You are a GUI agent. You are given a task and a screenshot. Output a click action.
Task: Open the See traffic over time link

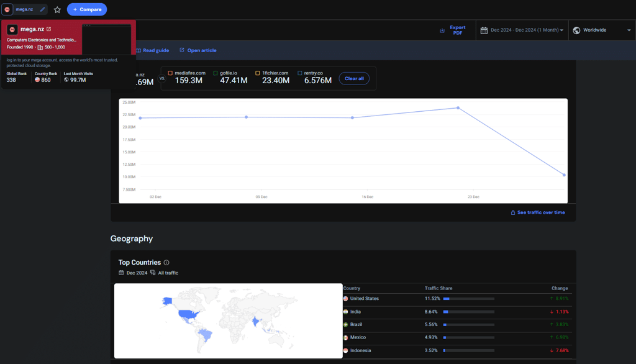(541, 212)
